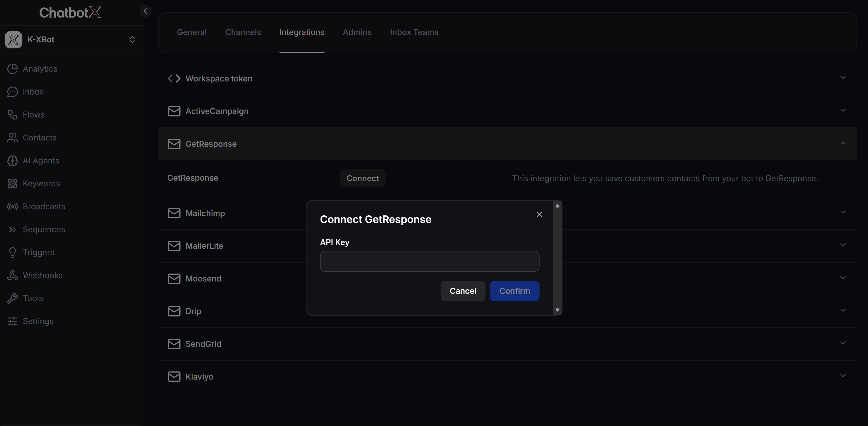Screen dimensions: 868x426
Task: Click the Tools wrench icon
Action: point(13,298)
